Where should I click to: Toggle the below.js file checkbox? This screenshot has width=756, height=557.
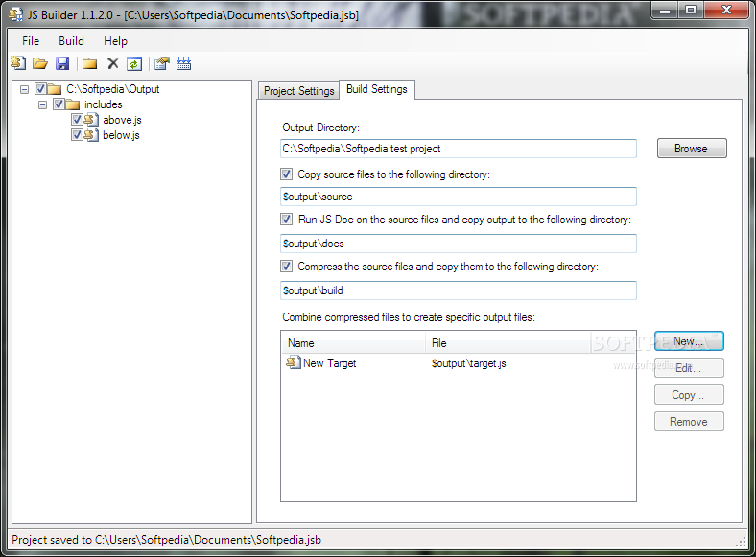(x=77, y=135)
